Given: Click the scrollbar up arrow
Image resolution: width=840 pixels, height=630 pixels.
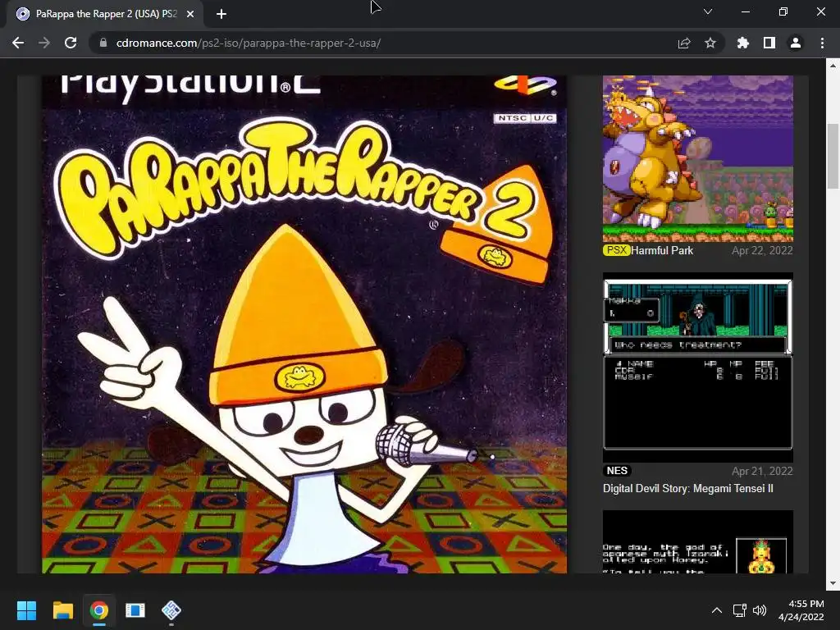Looking at the screenshot, I should click(x=833, y=66).
